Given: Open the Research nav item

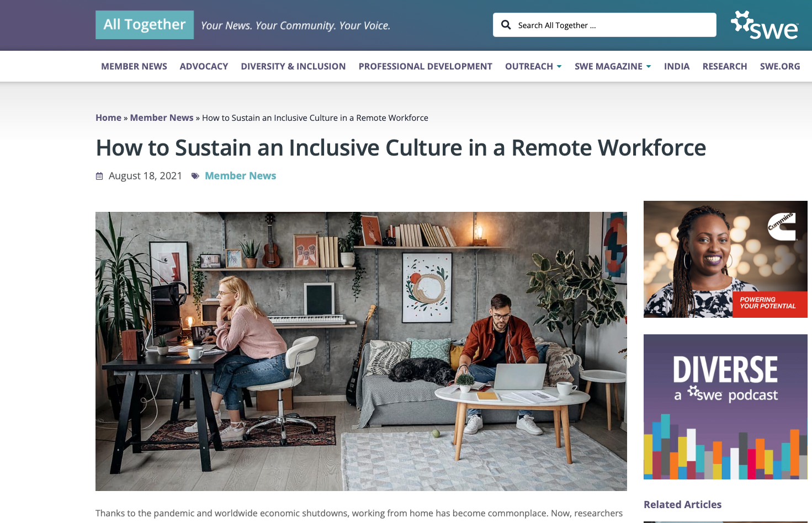Looking at the screenshot, I should click(x=724, y=66).
